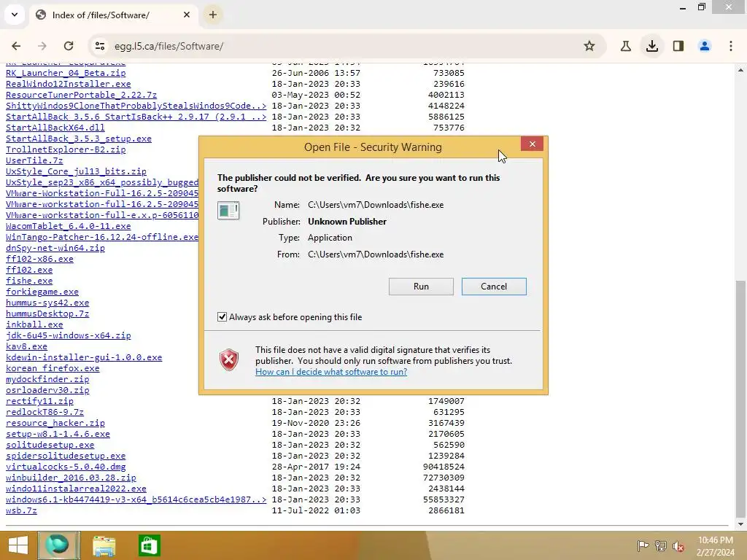Open ResourceTunerPortable_2.22.7z link
The image size is (747, 560).
click(81, 95)
